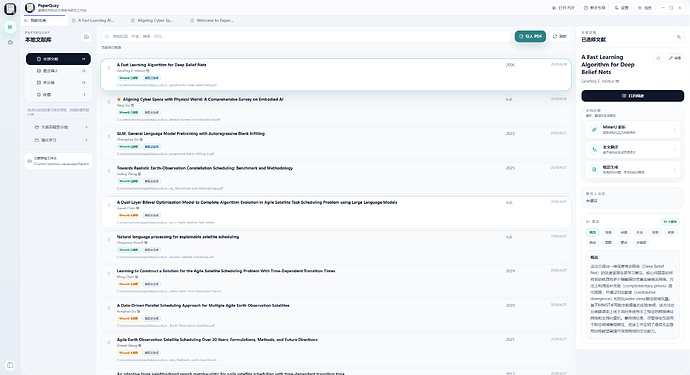Click the document icon on the third tool card
This screenshot has width=690, height=375.
pos(595,169)
